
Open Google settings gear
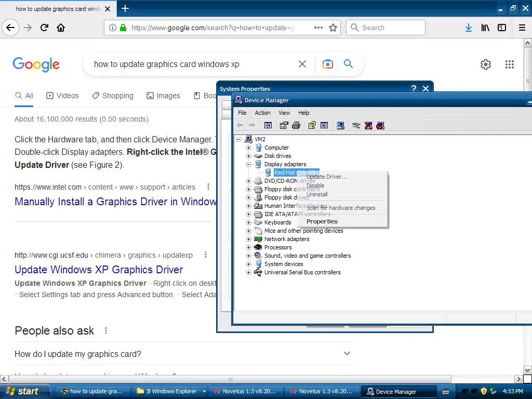click(486, 64)
